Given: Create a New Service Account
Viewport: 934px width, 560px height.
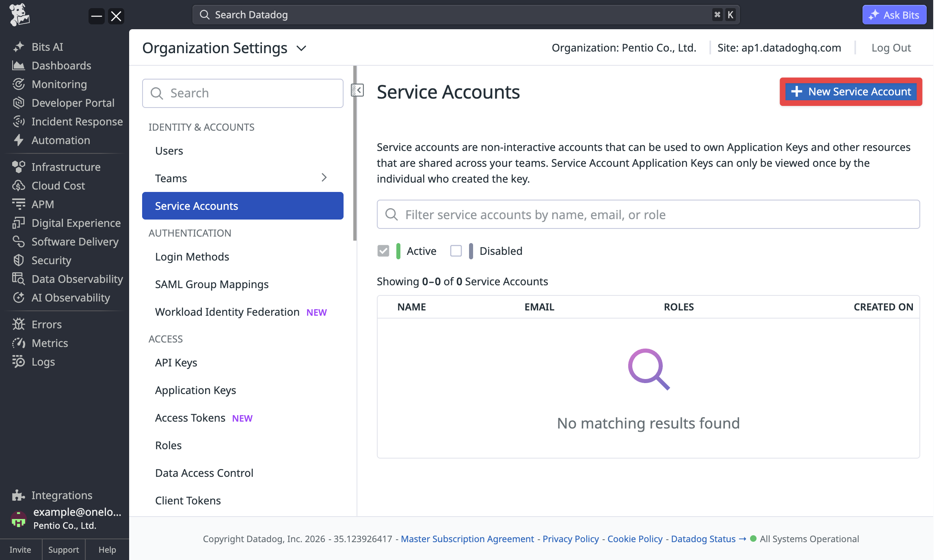Looking at the screenshot, I should click(851, 92).
